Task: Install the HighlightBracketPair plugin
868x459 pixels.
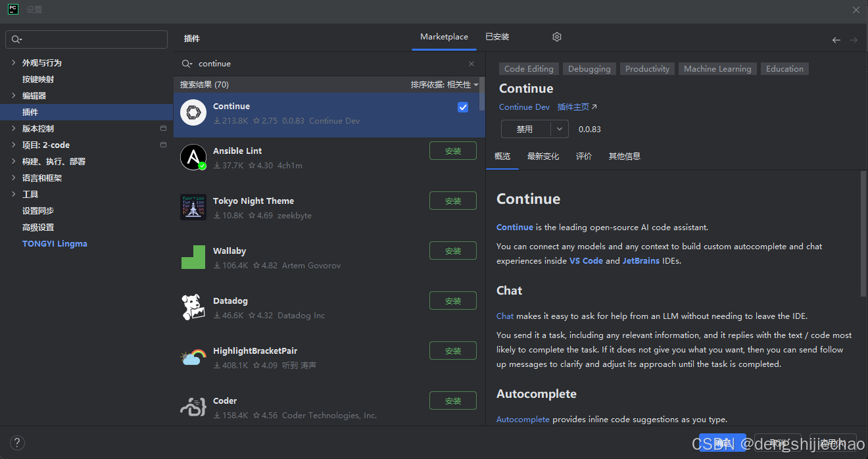Action: click(453, 350)
